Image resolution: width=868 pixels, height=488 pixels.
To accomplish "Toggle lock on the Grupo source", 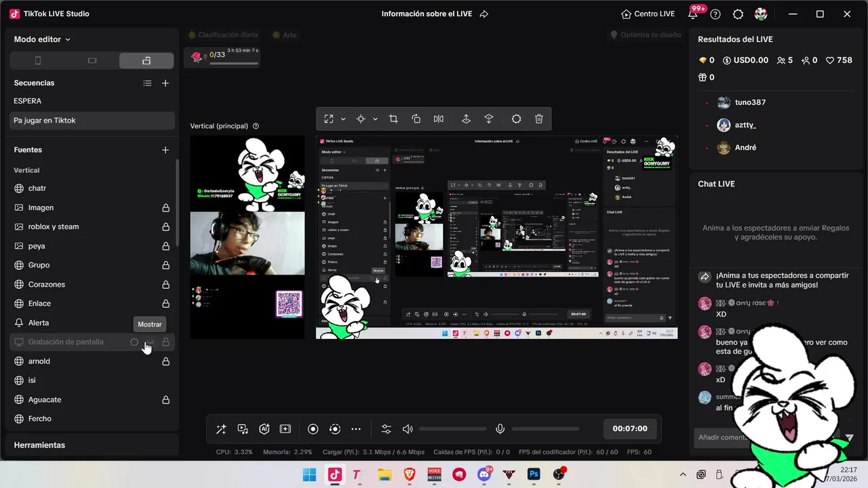I will click(x=165, y=265).
